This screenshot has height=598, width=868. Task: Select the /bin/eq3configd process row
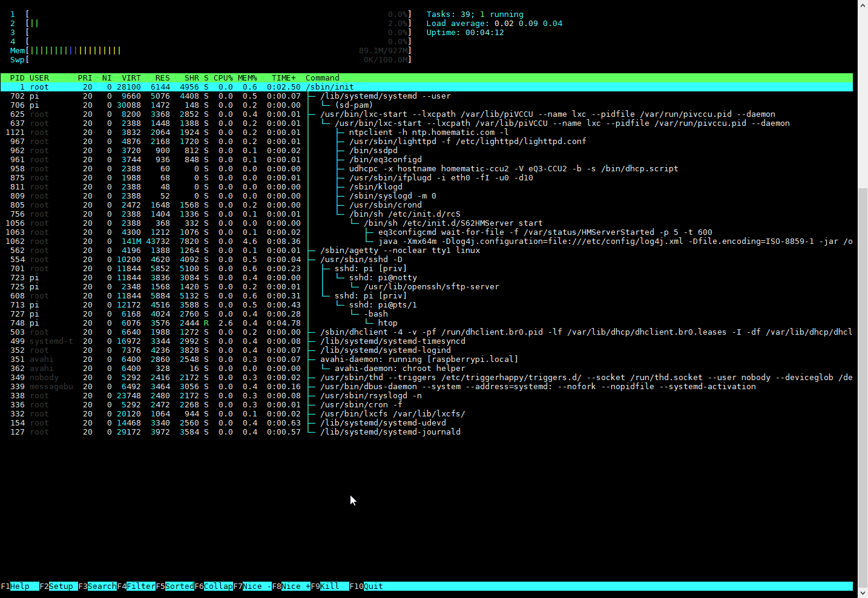tap(427, 160)
